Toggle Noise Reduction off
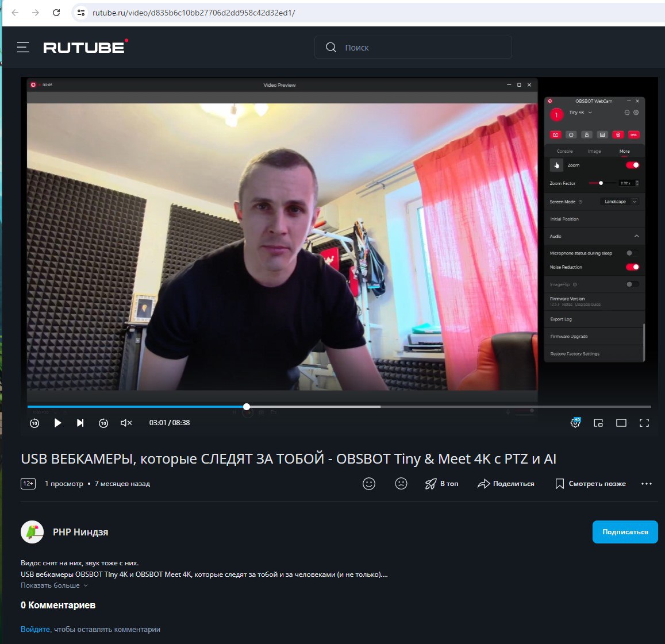 632,267
